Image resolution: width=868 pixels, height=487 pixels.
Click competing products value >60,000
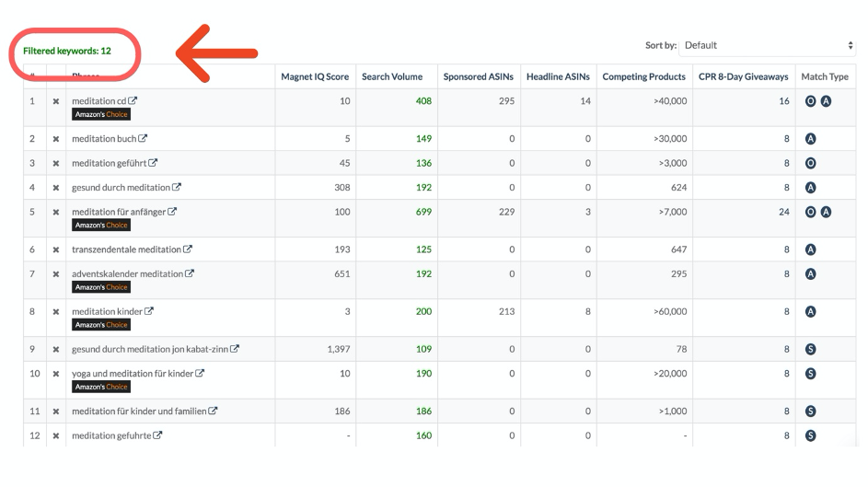[x=670, y=311]
